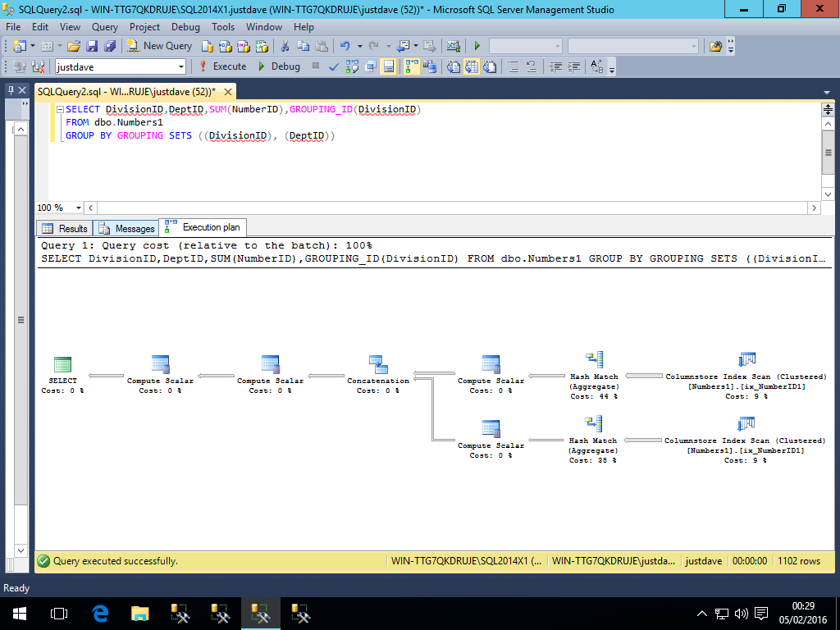
Task: Open Windows Start menu
Action: tap(18, 613)
